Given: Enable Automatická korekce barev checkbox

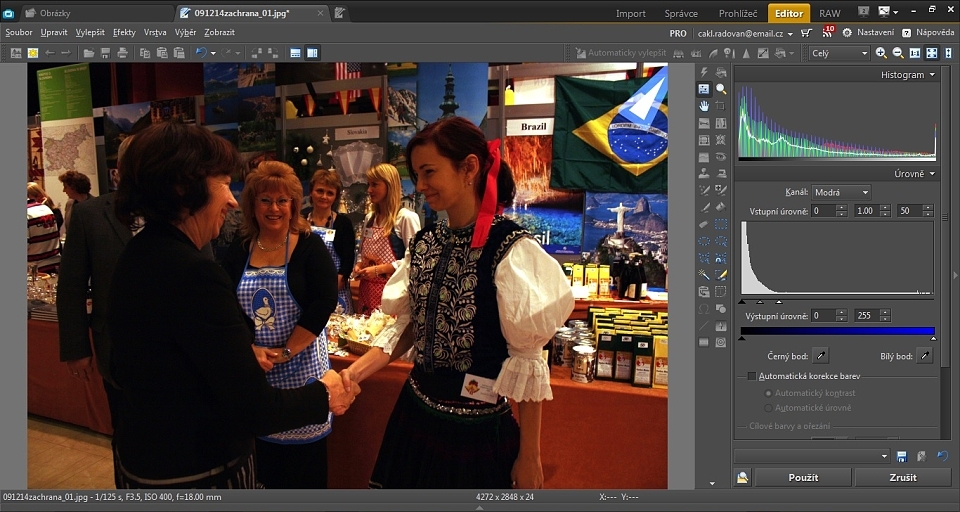Looking at the screenshot, I should point(752,376).
